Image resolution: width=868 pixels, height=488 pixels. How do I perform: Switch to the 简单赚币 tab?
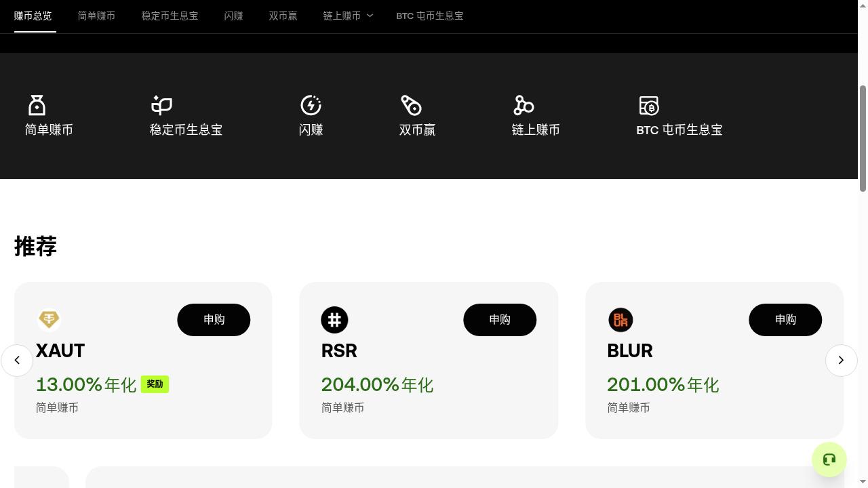pos(96,16)
